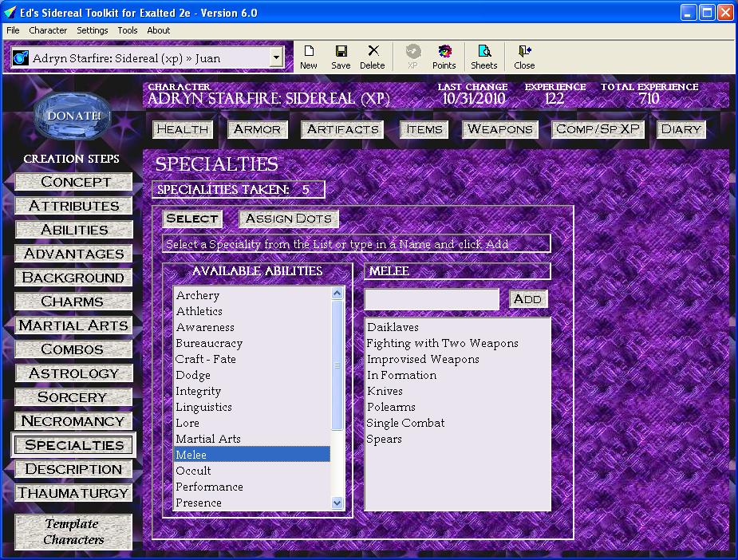Viewport: 738px width, 560px height.
Task: Go to the Combos creation step
Action: point(74,349)
